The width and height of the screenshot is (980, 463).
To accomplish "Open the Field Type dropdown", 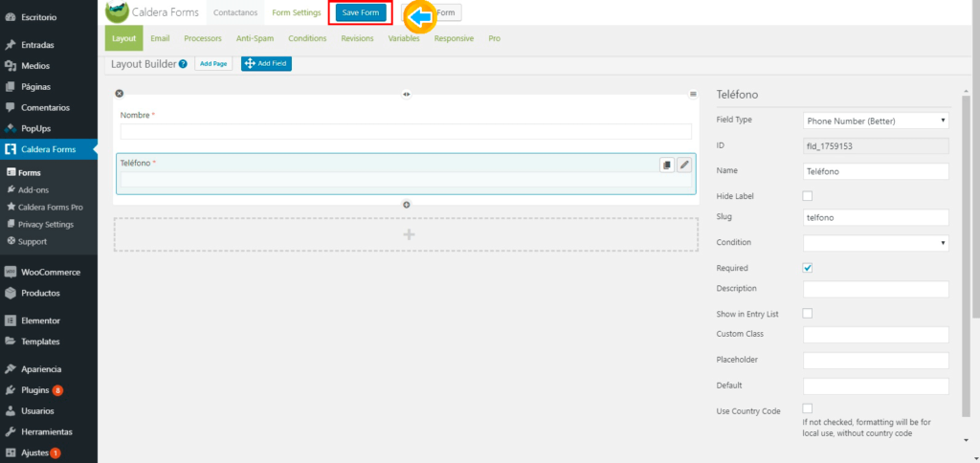I will (875, 121).
